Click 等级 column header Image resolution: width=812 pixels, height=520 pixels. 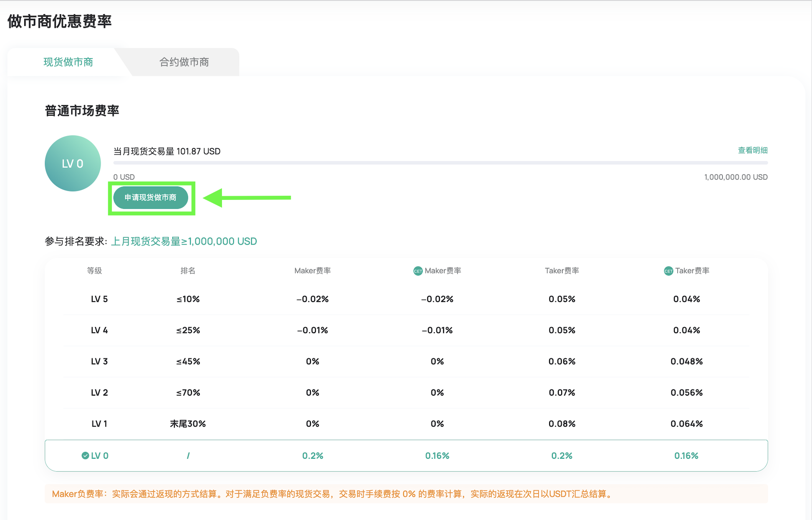click(x=94, y=270)
